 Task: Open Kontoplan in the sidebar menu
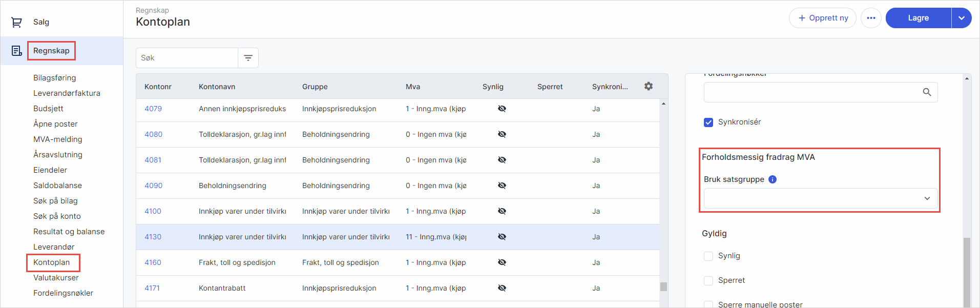click(52, 262)
